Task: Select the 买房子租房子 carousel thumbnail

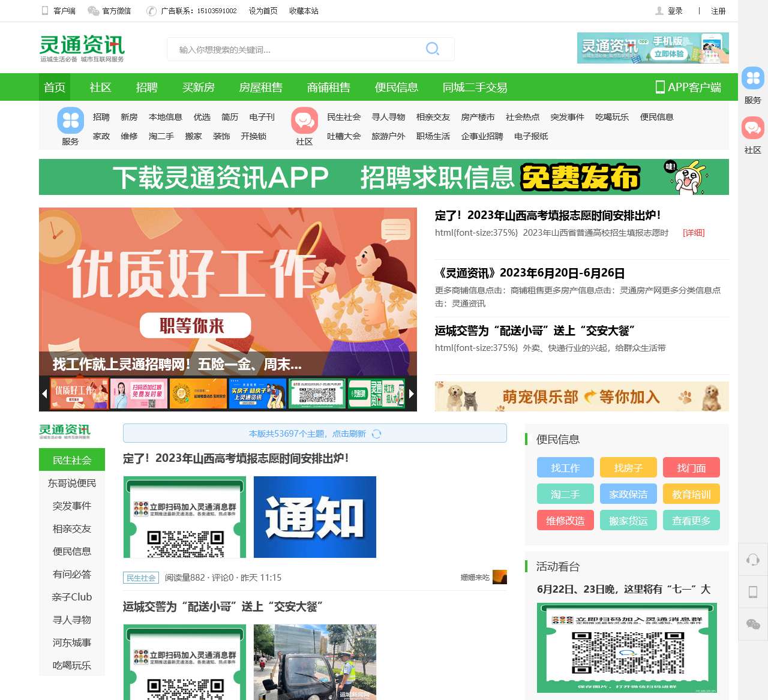Action: coord(257,394)
